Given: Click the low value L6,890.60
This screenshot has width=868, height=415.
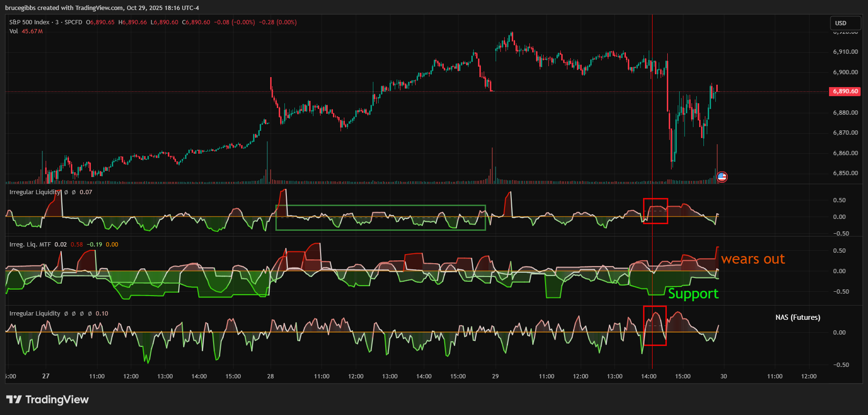Looking at the screenshot, I should click(165, 22).
